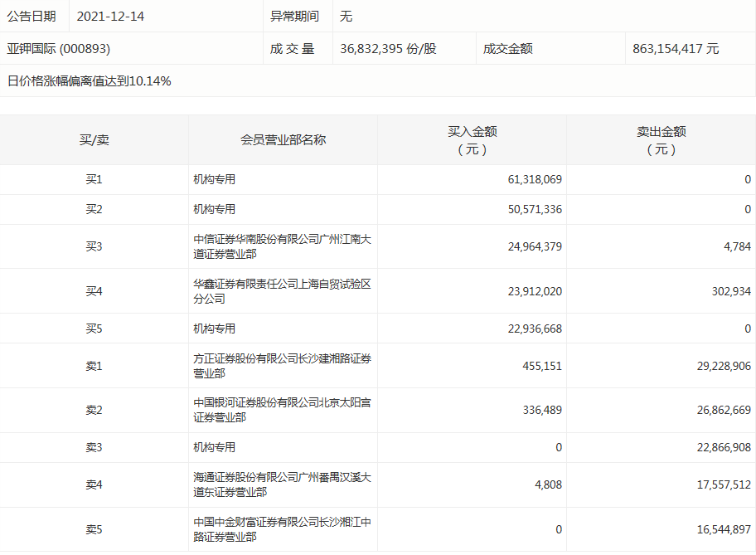Click the 成交量 value 36,832,395 份/股
Image resolution: width=756 pixels, height=555 pixels.
click(x=388, y=49)
